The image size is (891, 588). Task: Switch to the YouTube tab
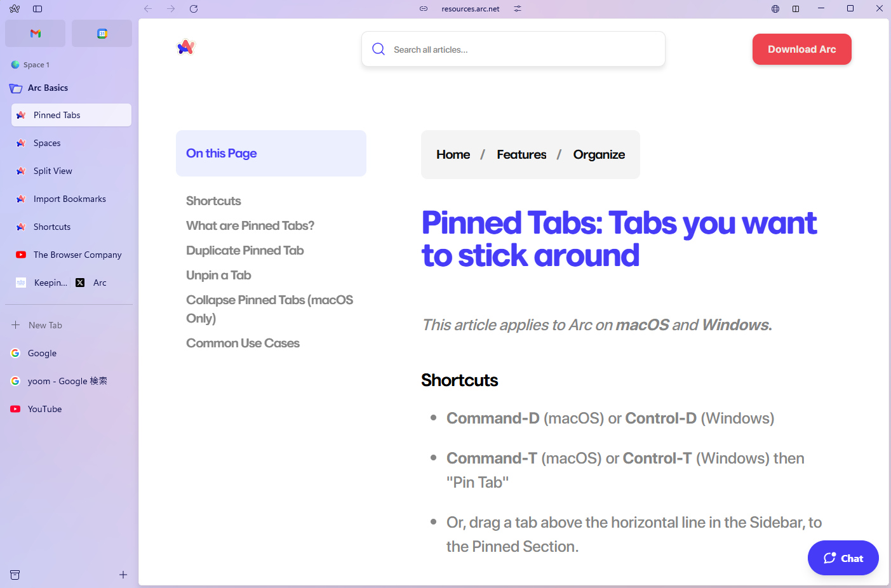[x=69, y=409]
